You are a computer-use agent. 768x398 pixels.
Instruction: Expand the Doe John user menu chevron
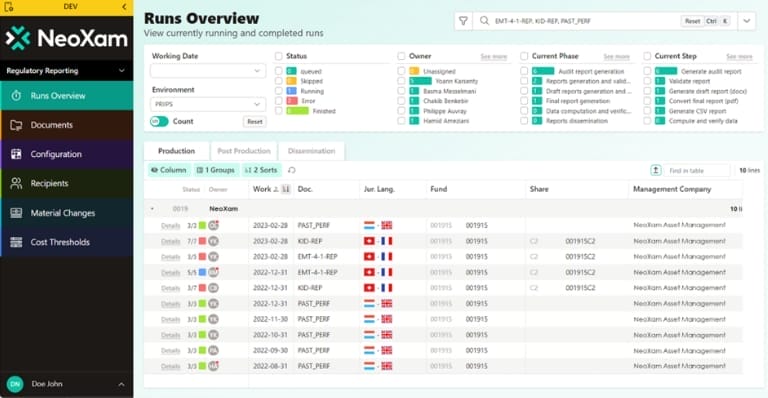click(x=121, y=384)
